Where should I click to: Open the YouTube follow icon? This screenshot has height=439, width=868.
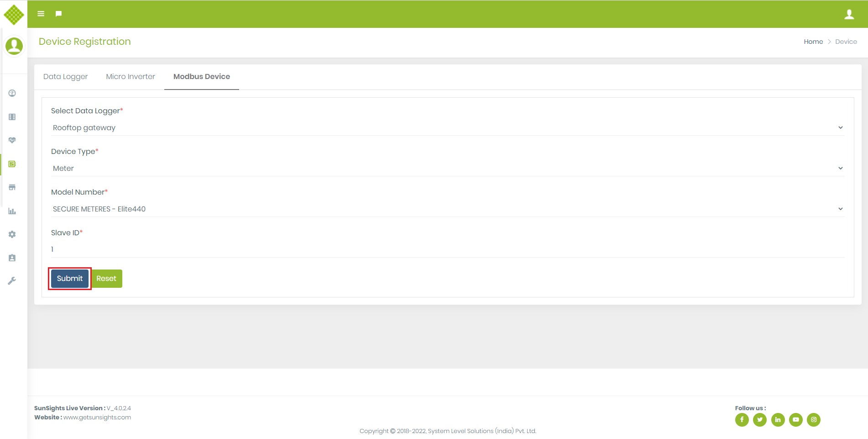[795, 419]
